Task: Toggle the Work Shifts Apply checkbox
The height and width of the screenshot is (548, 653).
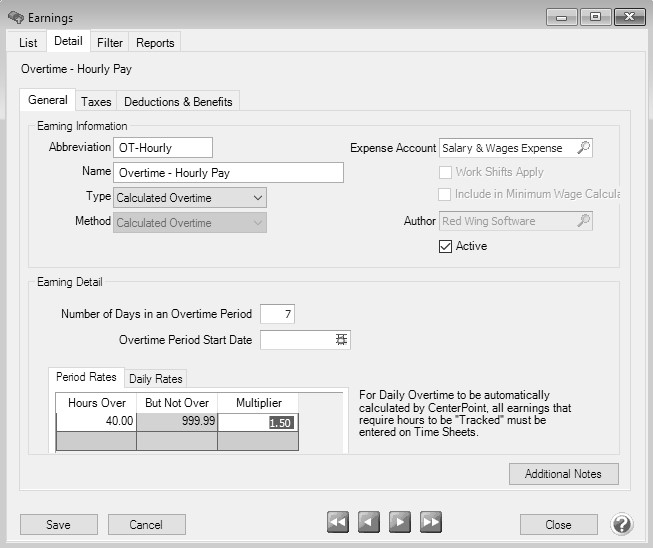Action: click(446, 172)
